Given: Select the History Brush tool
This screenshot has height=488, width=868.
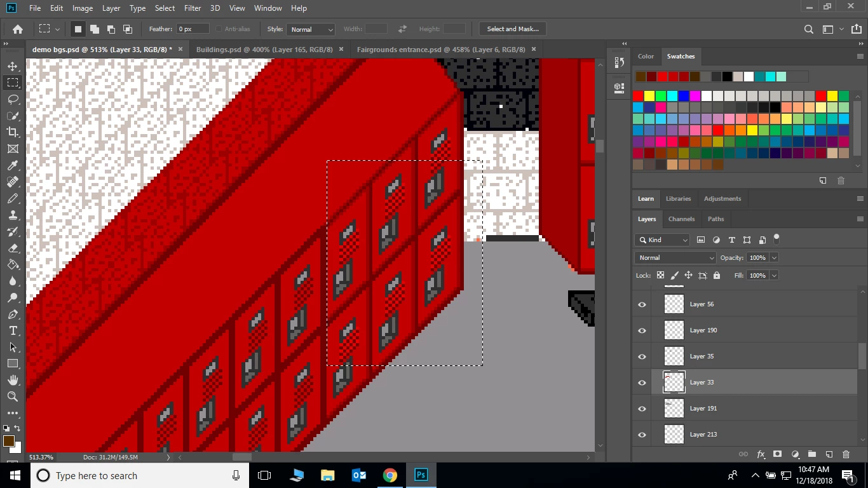Looking at the screenshot, I should [x=13, y=231].
